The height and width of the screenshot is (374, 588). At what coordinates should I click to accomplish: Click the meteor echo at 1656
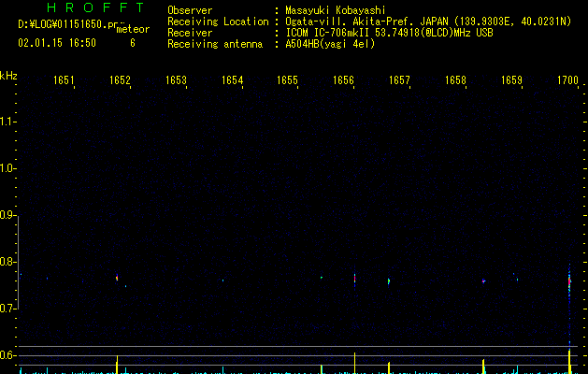(x=354, y=279)
